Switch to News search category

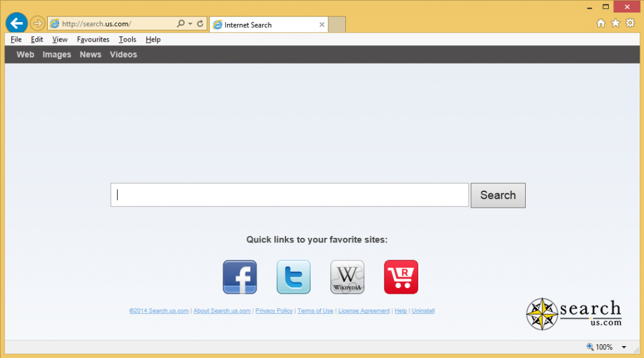click(x=91, y=54)
